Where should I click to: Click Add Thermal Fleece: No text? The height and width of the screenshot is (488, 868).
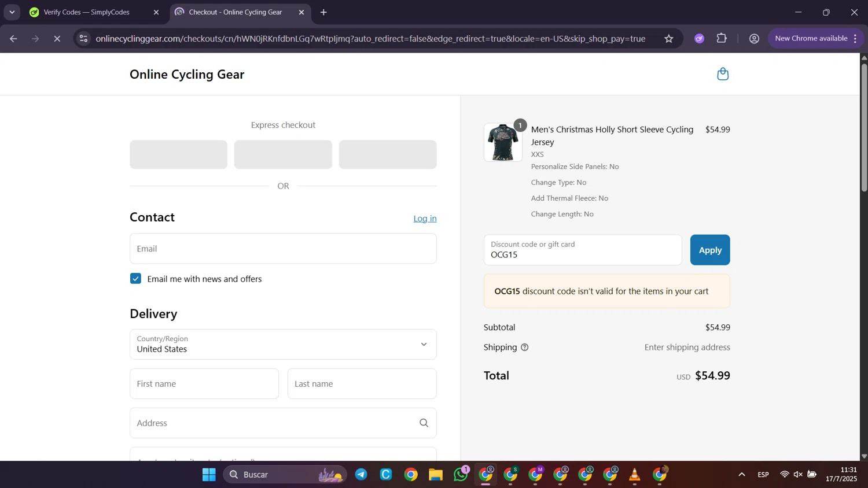[569, 198]
